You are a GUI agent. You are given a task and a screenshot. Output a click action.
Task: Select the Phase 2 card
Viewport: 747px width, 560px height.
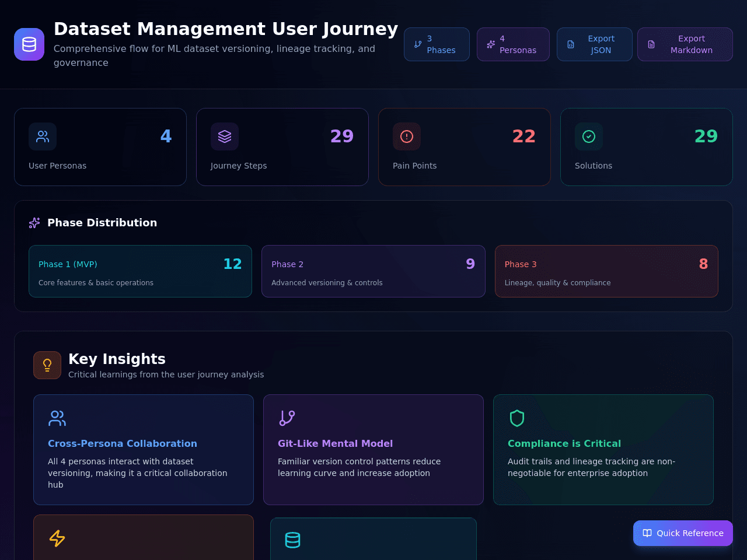(x=373, y=271)
